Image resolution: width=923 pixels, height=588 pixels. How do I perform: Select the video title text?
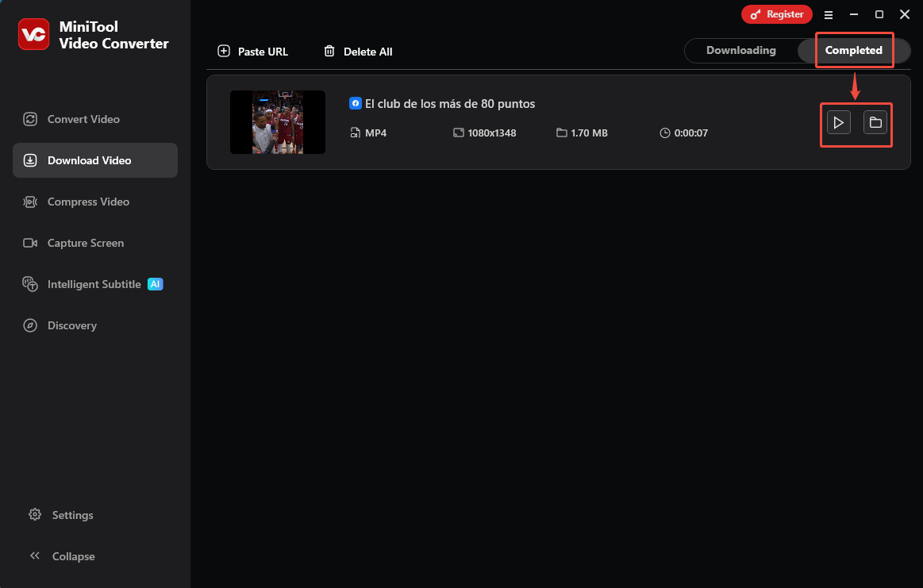450,103
